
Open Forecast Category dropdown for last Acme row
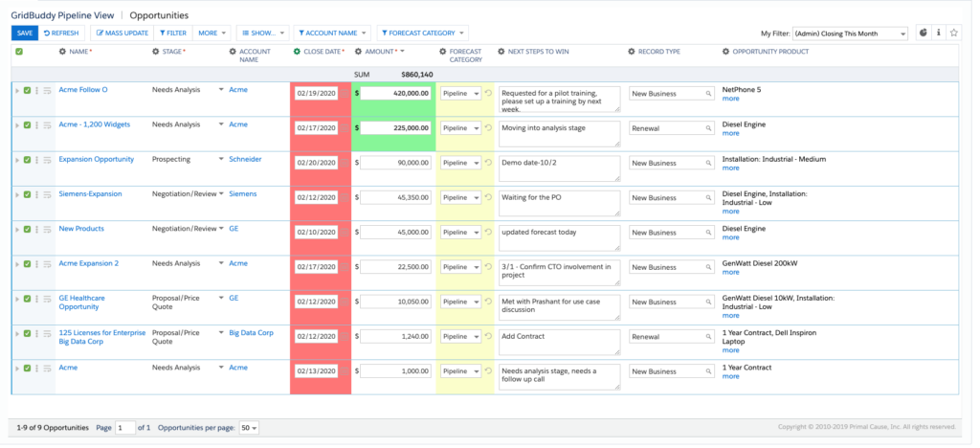(x=460, y=371)
